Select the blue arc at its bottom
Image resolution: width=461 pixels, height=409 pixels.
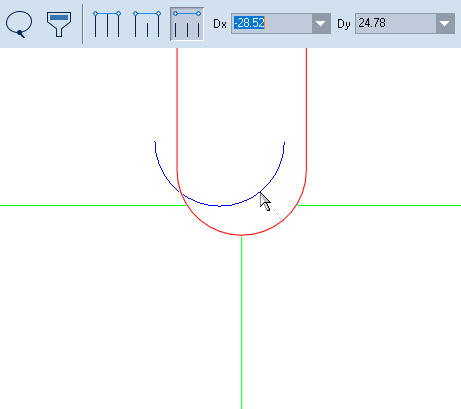(x=220, y=206)
